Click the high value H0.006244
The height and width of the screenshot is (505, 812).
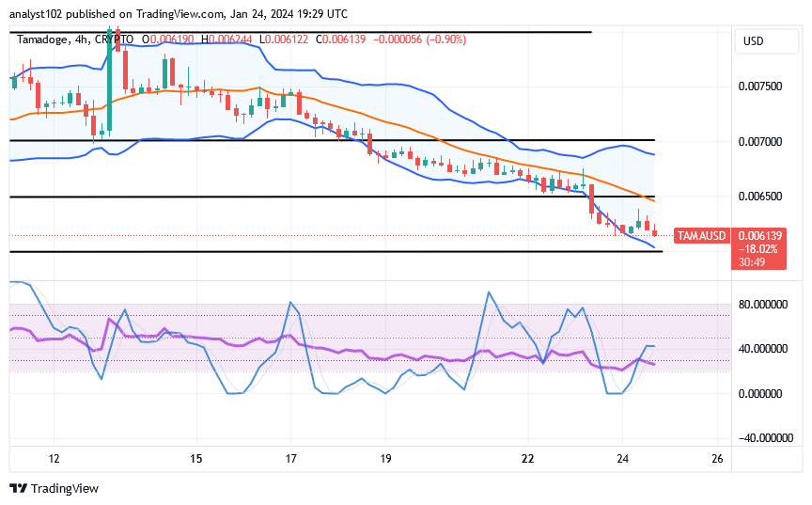point(226,39)
